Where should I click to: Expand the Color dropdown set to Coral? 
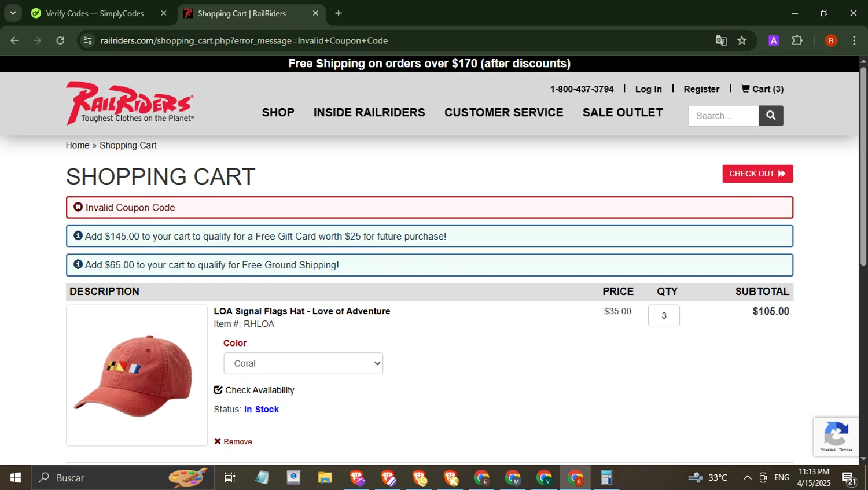(303, 363)
